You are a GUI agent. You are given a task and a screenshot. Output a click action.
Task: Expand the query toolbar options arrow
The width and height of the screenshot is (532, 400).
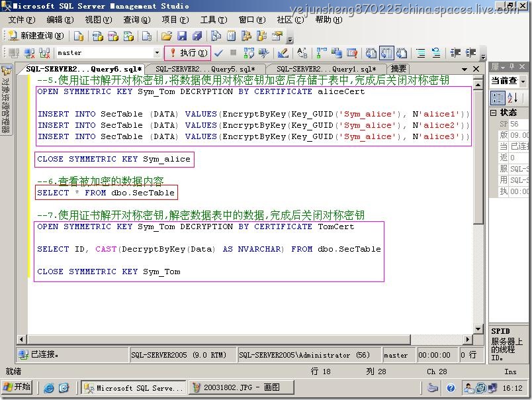pos(484,56)
